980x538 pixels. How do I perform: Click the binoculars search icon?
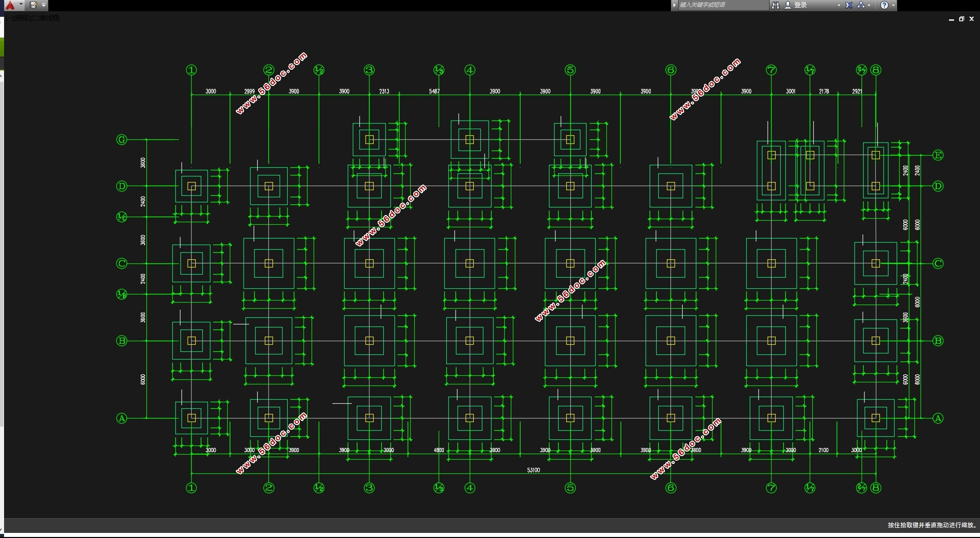pyautogui.click(x=776, y=5)
